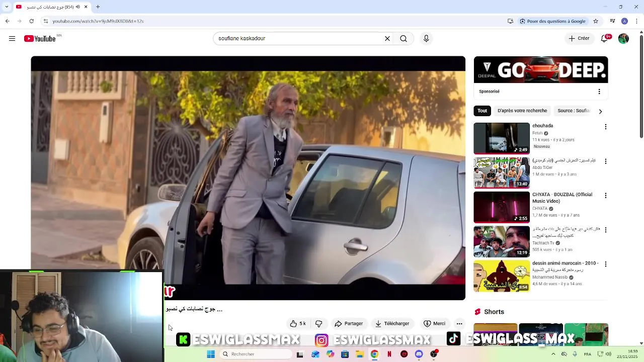This screenshot has width=644, height=362.
Task: Open the notifications bell
Action: 605,39
